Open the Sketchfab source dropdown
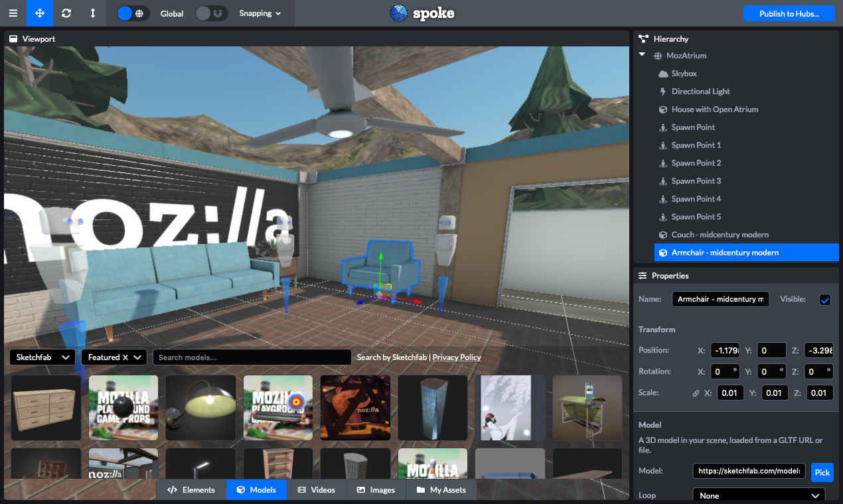The height and width of the screenshot is (504, 843). point(41,357)
